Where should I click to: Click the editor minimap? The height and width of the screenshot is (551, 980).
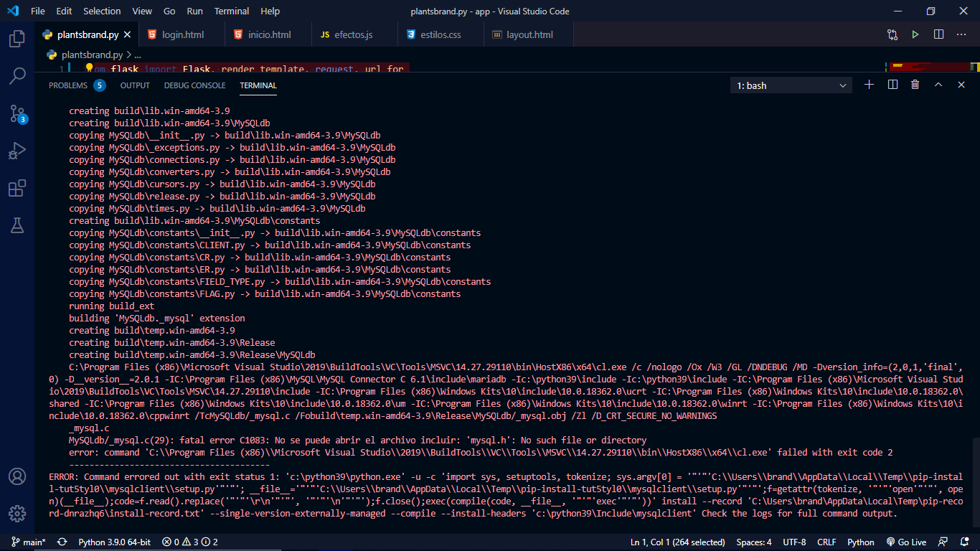tap(929, 67)
